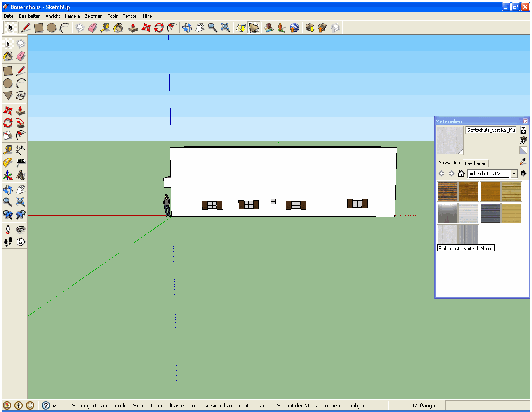Click the help question mark in status bar
The width and height of the screenshot is (532, 412).
(x=46, y=406)
